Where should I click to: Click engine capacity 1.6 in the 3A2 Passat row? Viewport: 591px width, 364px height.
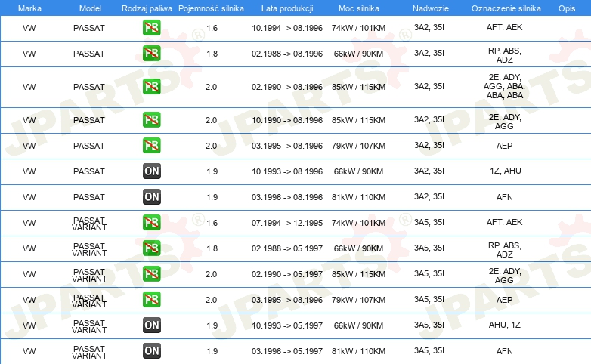click(212, 28)
